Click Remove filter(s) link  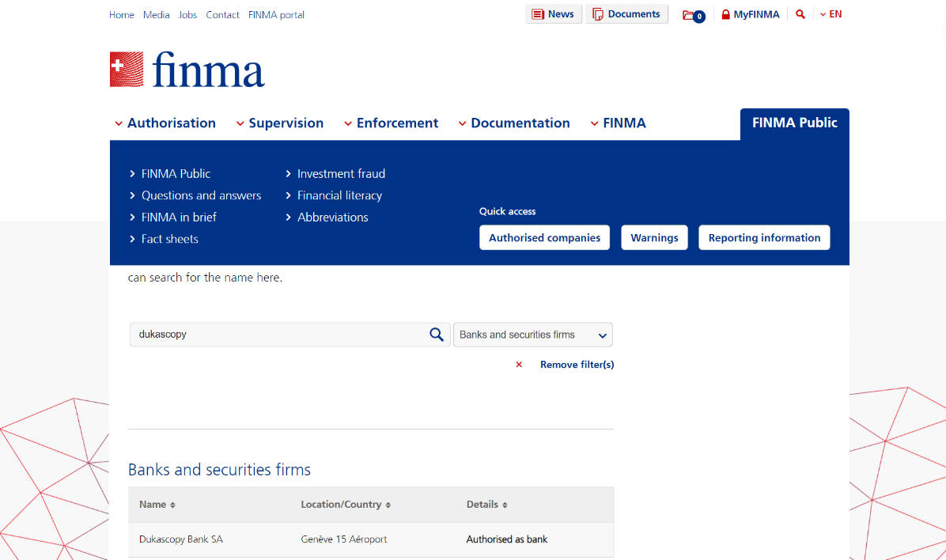click(x=577, y=365)
